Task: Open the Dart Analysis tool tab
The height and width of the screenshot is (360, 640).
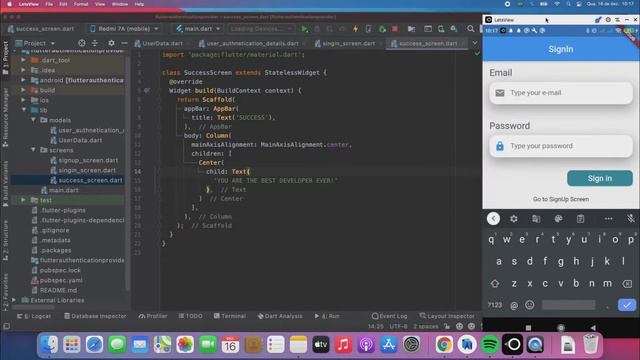Action: pos(280,316)
